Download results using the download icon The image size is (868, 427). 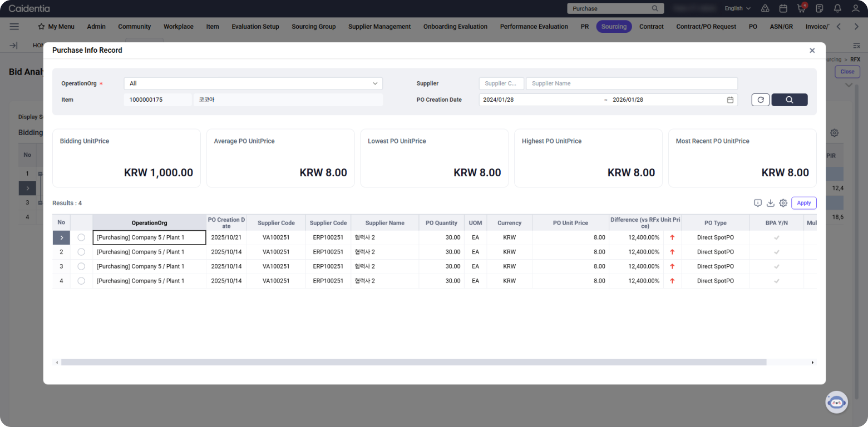coord(771,203)
